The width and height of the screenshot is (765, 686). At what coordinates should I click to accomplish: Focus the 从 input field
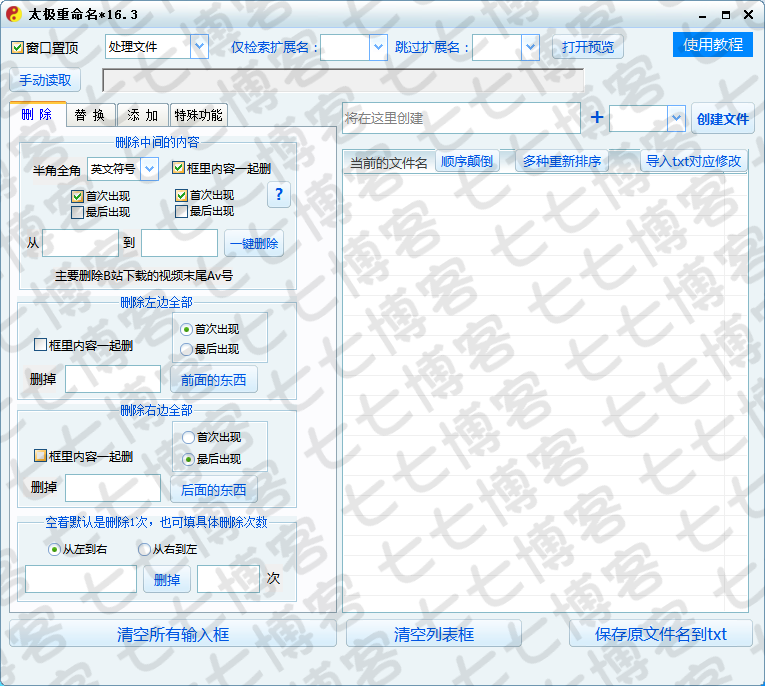(81, 243)
